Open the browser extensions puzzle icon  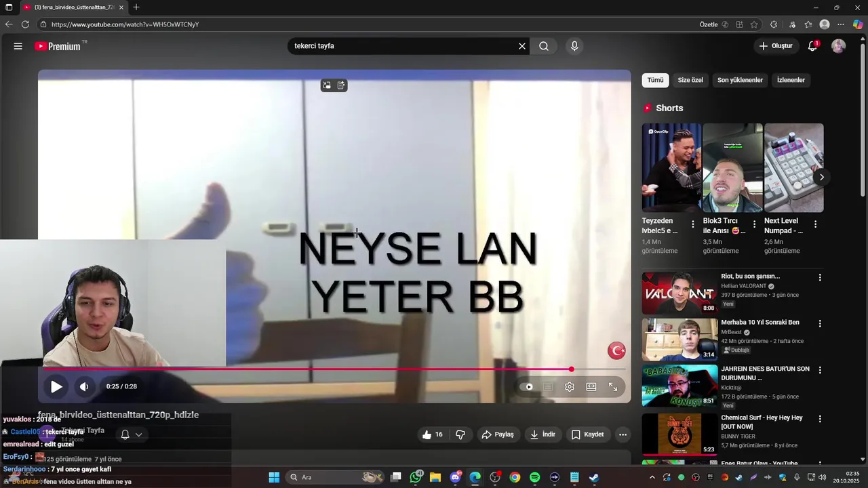[774, 24]
